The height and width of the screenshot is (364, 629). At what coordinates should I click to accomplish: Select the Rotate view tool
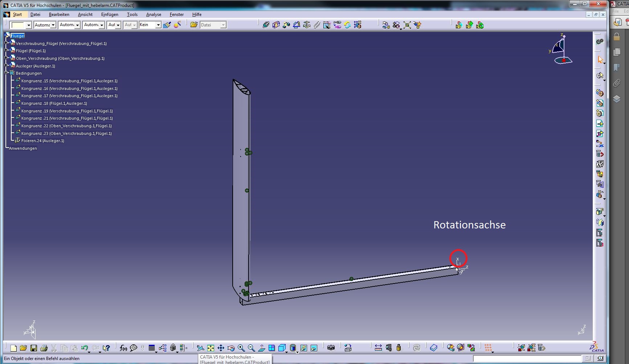tap(231, 348)
